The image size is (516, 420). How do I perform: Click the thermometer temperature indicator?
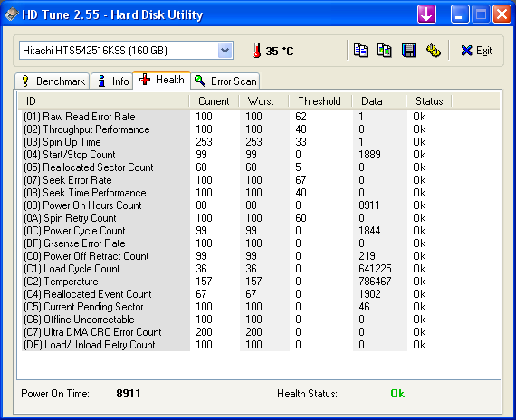pyautogui.click(x=257, y=51)
